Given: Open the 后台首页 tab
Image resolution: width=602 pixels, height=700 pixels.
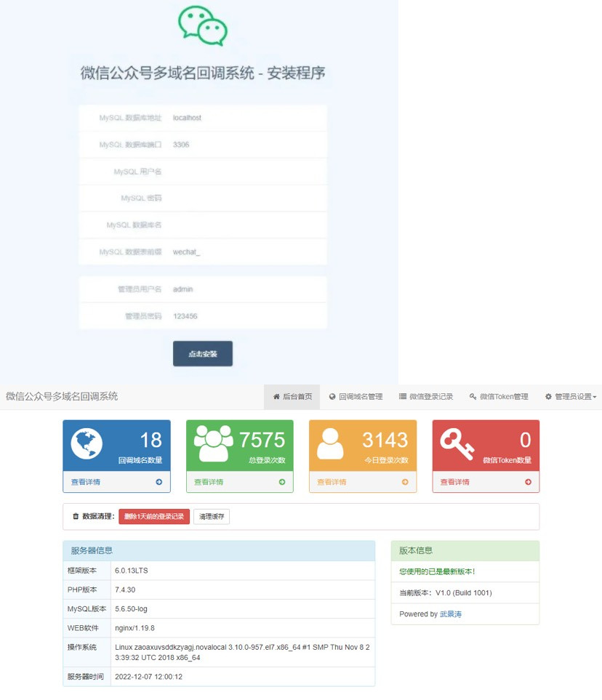Looking at the screenshot, I should (x=292, y=397).
